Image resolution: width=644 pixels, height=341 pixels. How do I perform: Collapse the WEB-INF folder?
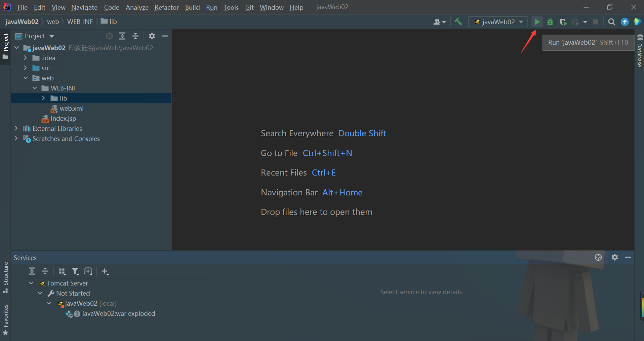[35, 88]
